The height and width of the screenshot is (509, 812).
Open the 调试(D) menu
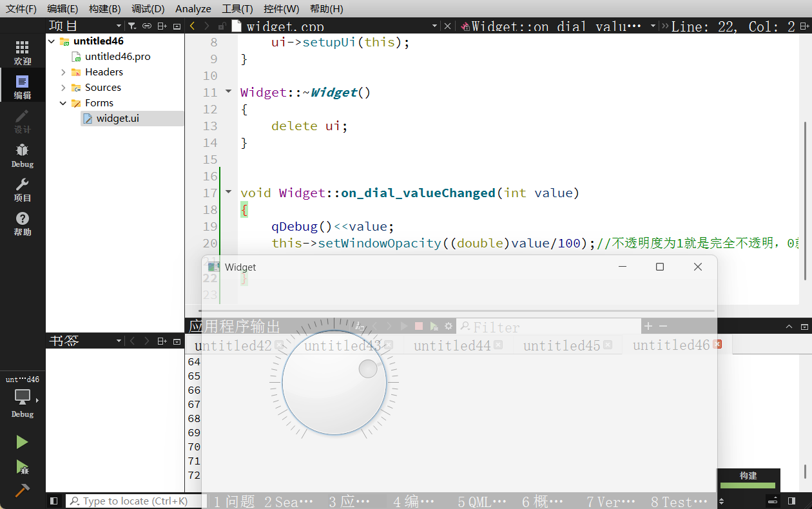(x=148, y=9)
